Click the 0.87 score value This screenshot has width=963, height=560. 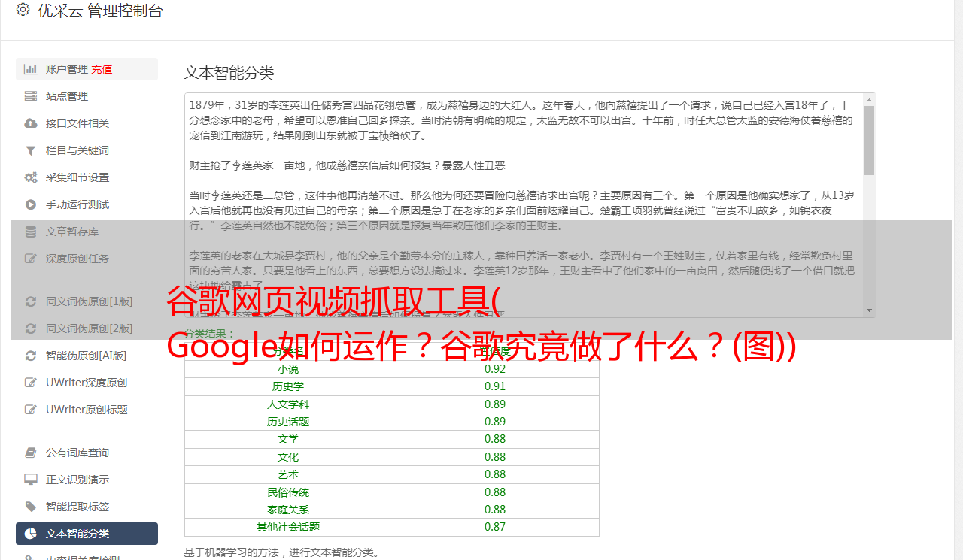(495, 527)
